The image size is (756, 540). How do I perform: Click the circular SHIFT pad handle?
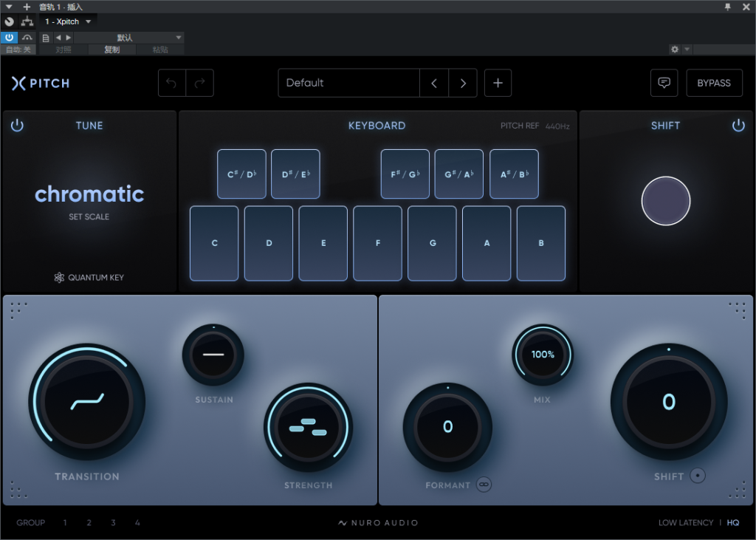[x=666, y=201]
